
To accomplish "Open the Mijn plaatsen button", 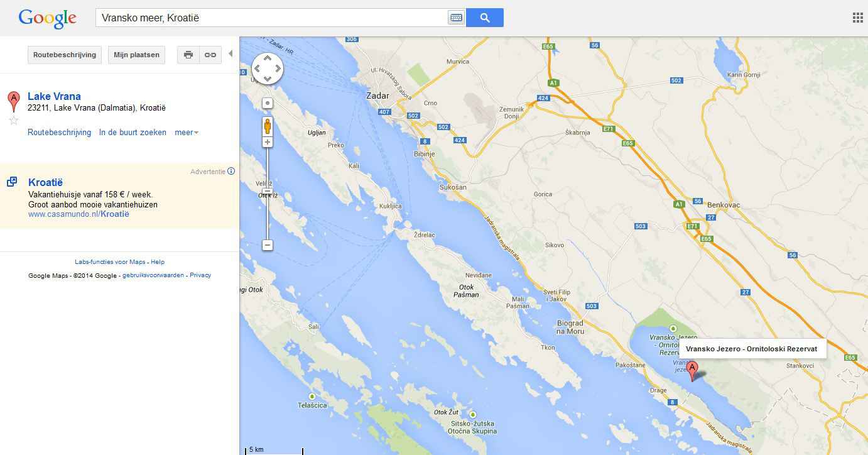I will [x=136, y=55].
